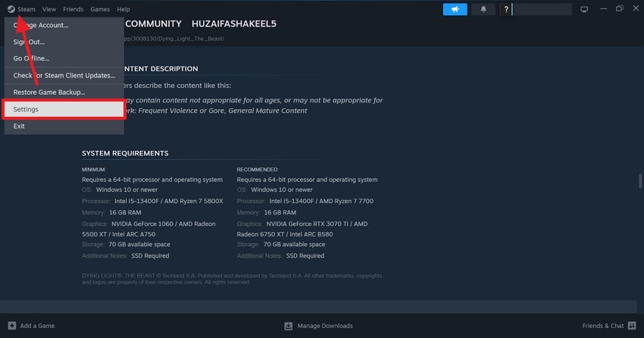The width and height of the screenshot is (644, 338).
Task: Open the Friends menu
Action: (x=73, y=9)
